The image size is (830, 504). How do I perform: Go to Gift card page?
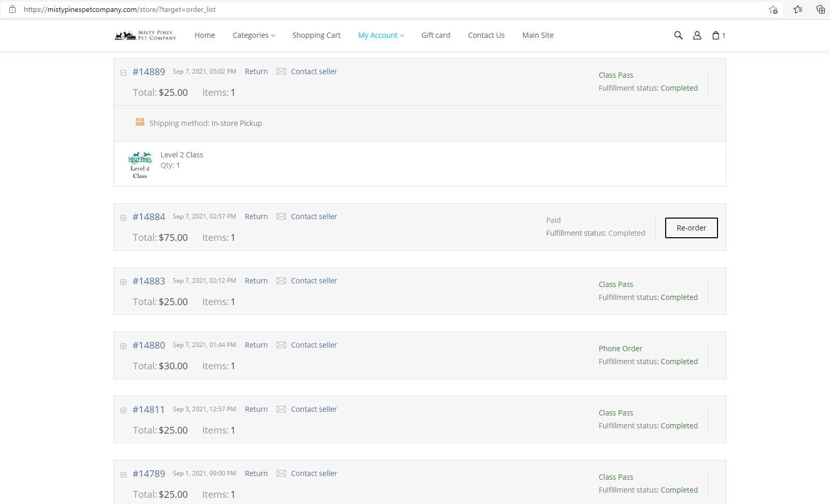point(435,35)
